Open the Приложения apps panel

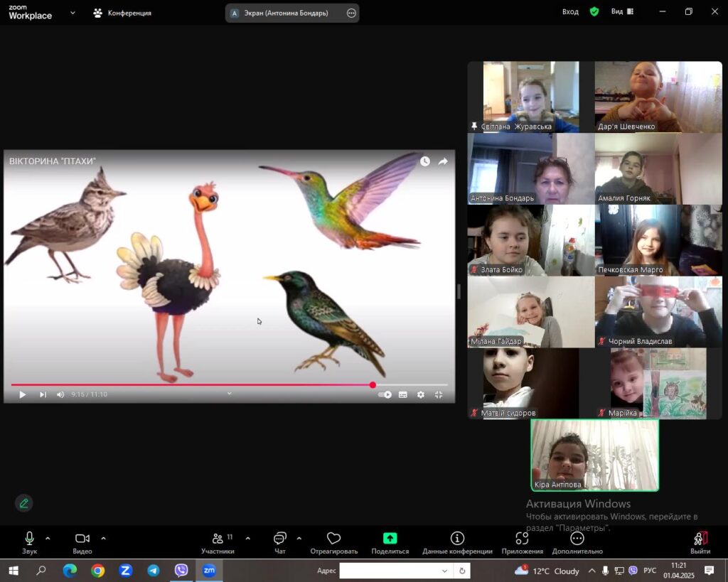point(523,542)
